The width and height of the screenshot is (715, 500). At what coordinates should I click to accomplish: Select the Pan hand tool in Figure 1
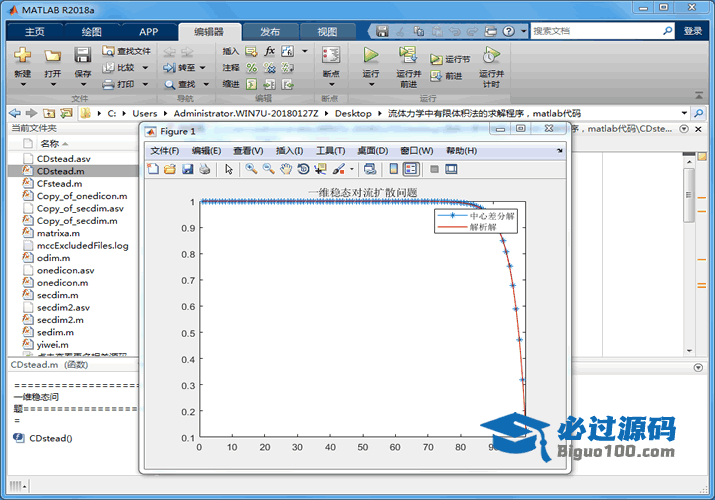pos(286,169)
